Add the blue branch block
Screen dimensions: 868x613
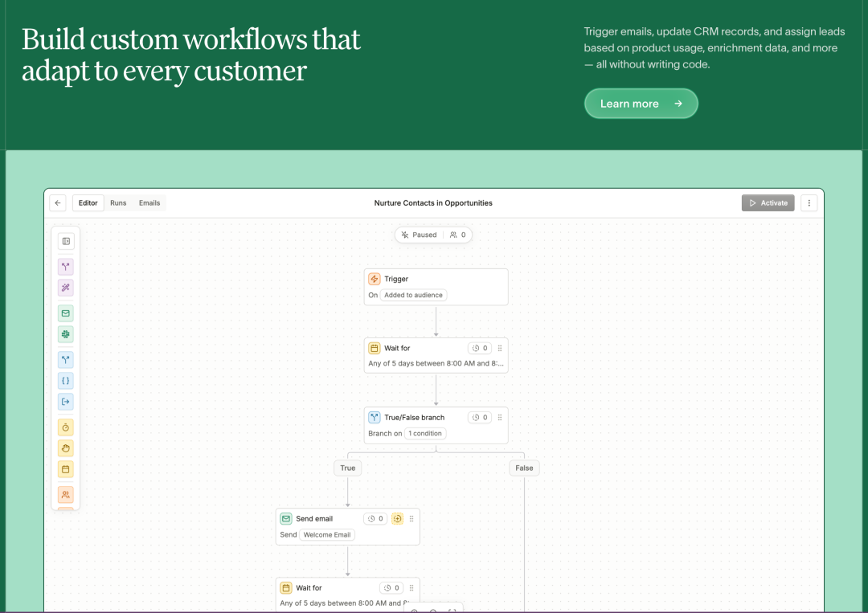(66, 360)
